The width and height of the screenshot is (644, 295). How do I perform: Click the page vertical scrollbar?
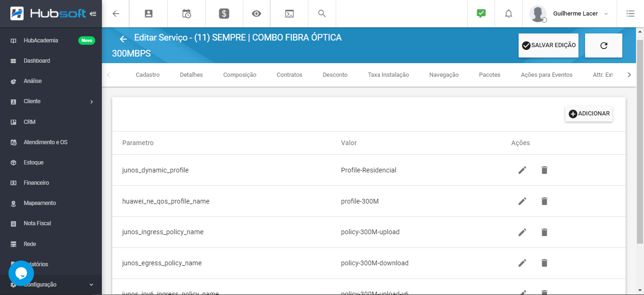tap(640, 141)
